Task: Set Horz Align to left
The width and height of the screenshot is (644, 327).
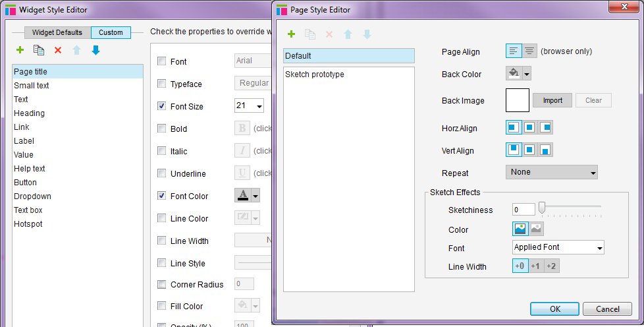Action: pos(514,127)
